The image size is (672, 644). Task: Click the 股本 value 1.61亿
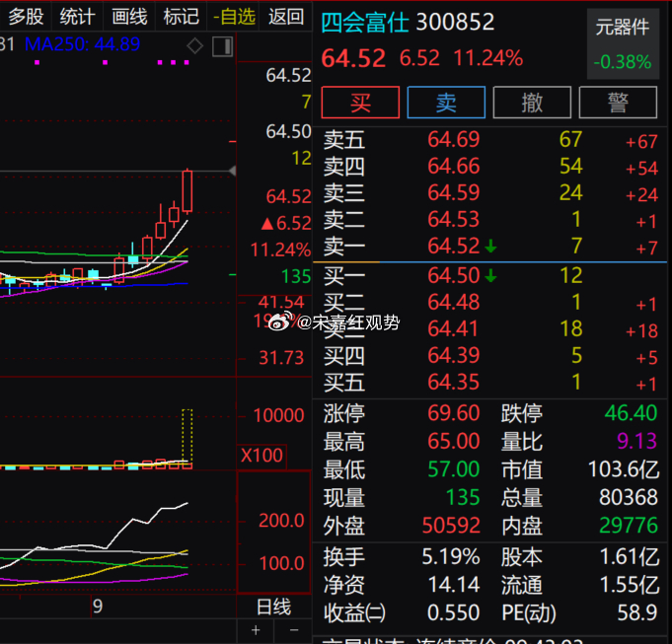click(x=630, y=556)
